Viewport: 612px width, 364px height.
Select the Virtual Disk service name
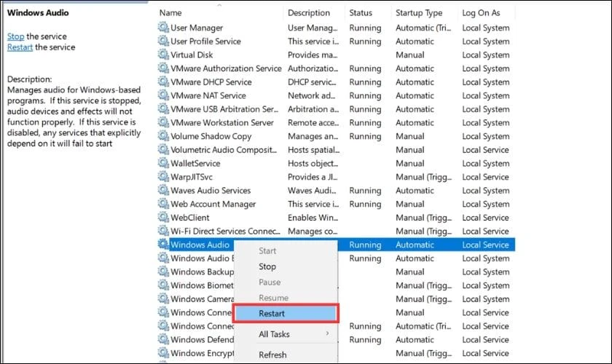[192, 55]
